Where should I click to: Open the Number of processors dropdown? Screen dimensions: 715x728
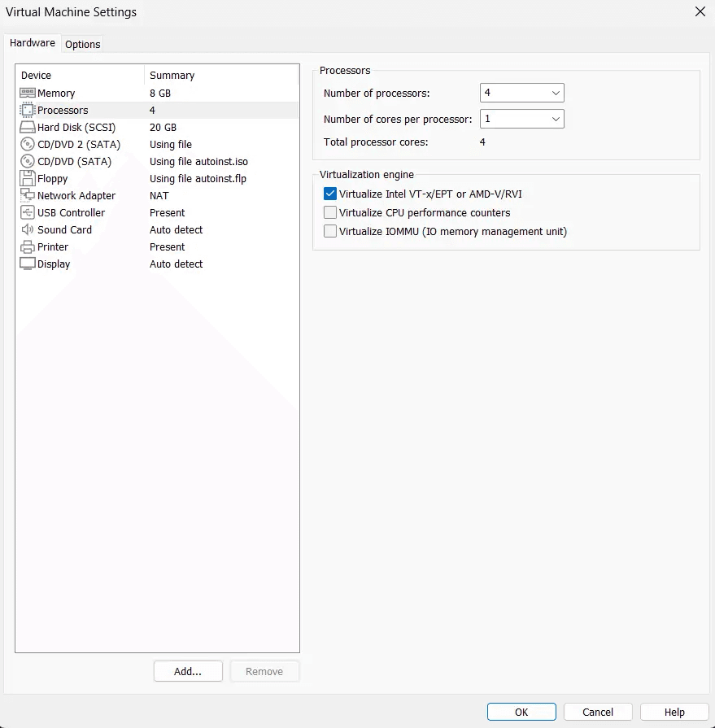click(521, 94)
